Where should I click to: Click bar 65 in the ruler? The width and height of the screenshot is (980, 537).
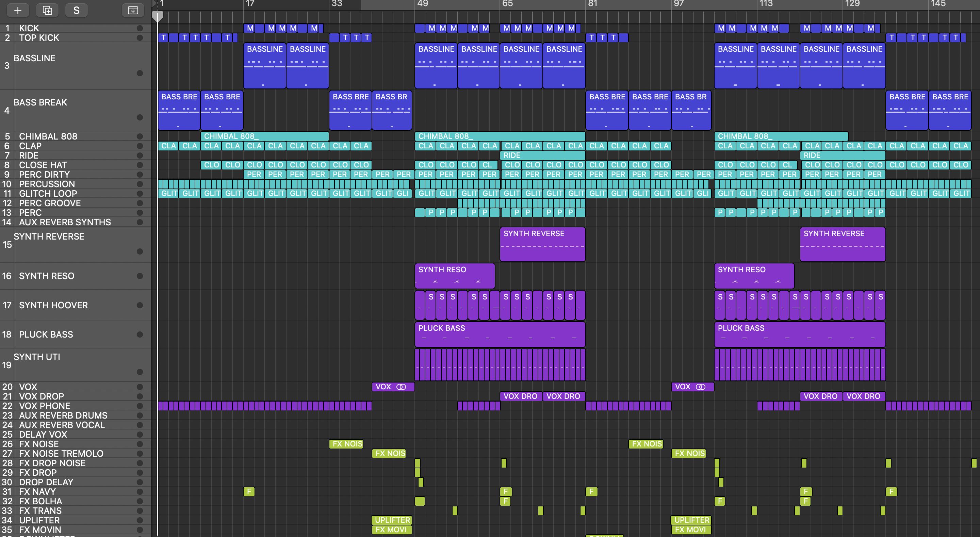(x=507, y=4)
